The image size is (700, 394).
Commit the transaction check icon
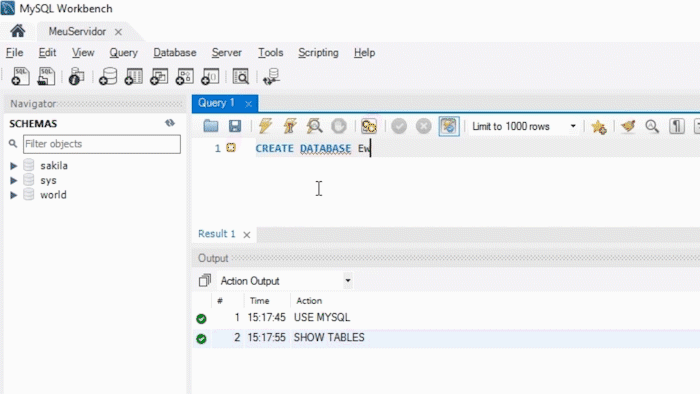pos(399,126)
